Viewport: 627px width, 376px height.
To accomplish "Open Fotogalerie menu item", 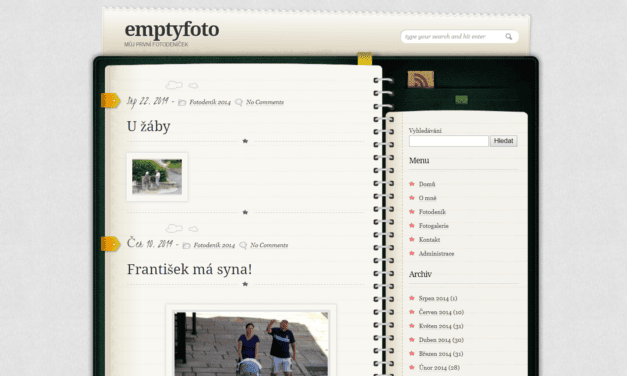I will pyautogui.click(x=433, y=226).
